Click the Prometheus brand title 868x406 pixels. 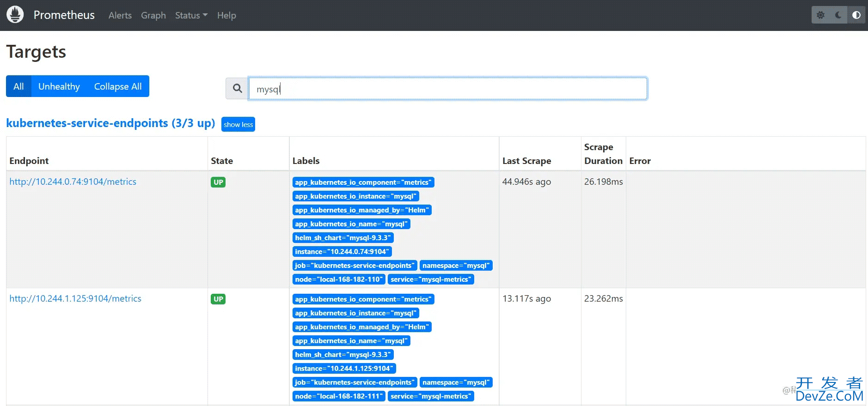[64, 15]
